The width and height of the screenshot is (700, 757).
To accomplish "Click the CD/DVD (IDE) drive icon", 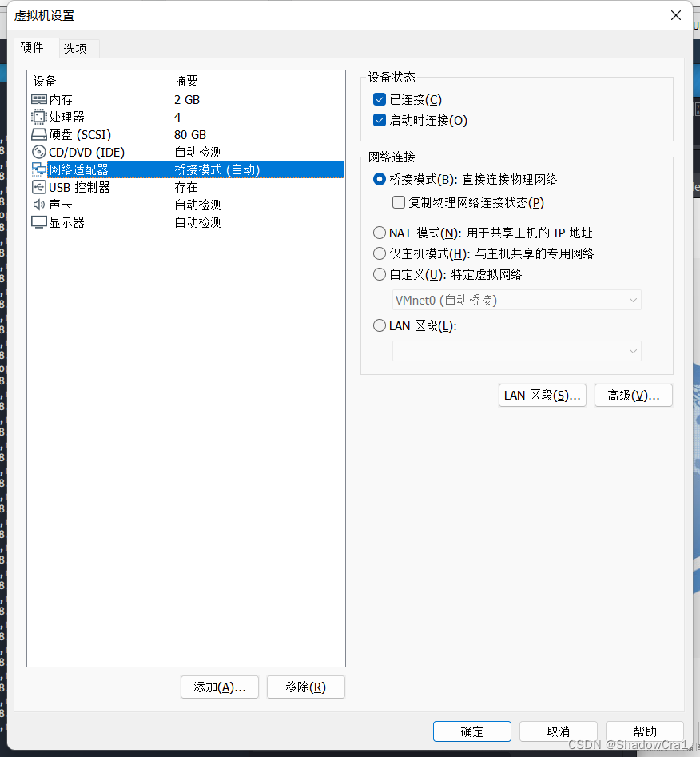I will point(38,151).
